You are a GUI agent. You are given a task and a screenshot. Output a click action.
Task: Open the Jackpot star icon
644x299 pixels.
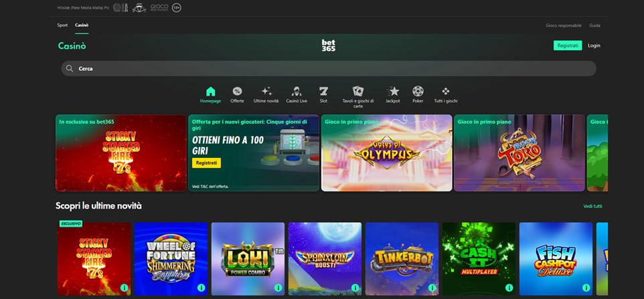pyautogui.click(x=393, y=91)
